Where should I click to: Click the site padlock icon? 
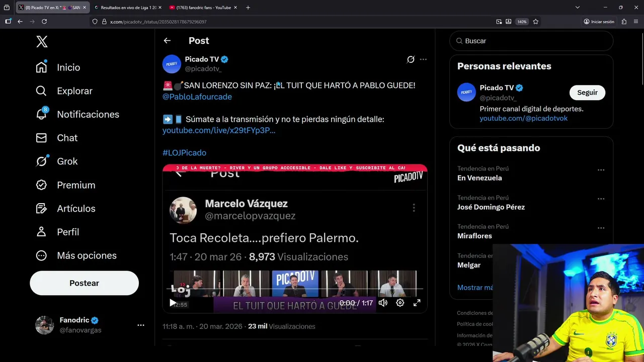click(x=104, y=22)
